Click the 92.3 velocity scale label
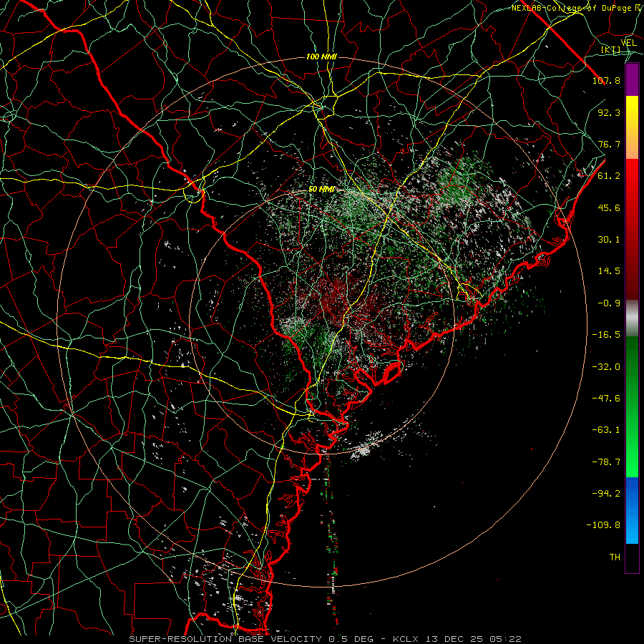Image resolution: width=644 pixels, height=644 pixels. point(609,112)
